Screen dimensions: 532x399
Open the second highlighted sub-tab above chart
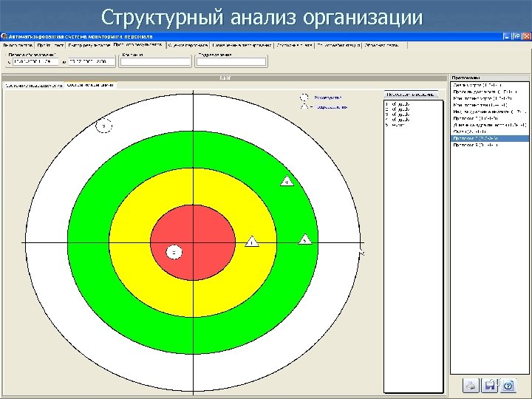(91, 85)
